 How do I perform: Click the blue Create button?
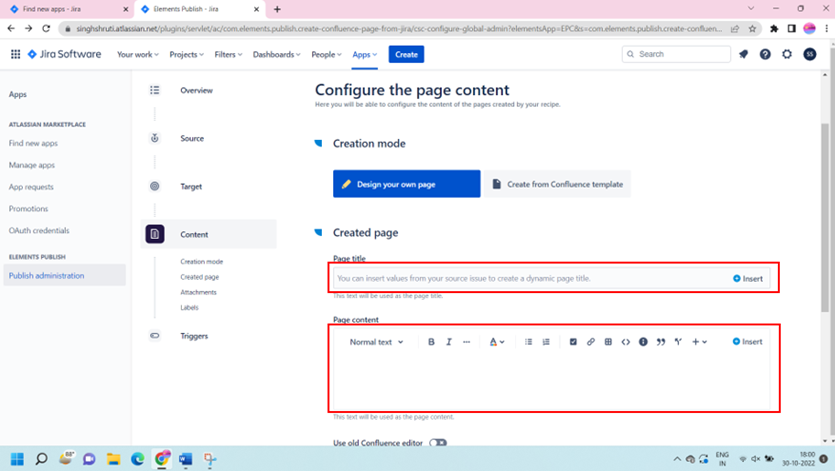point(406,54)
